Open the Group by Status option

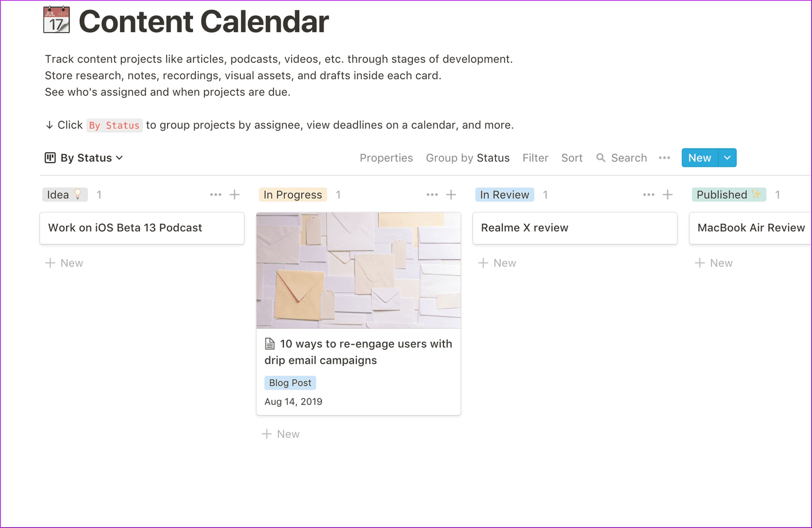click(468, 158)
